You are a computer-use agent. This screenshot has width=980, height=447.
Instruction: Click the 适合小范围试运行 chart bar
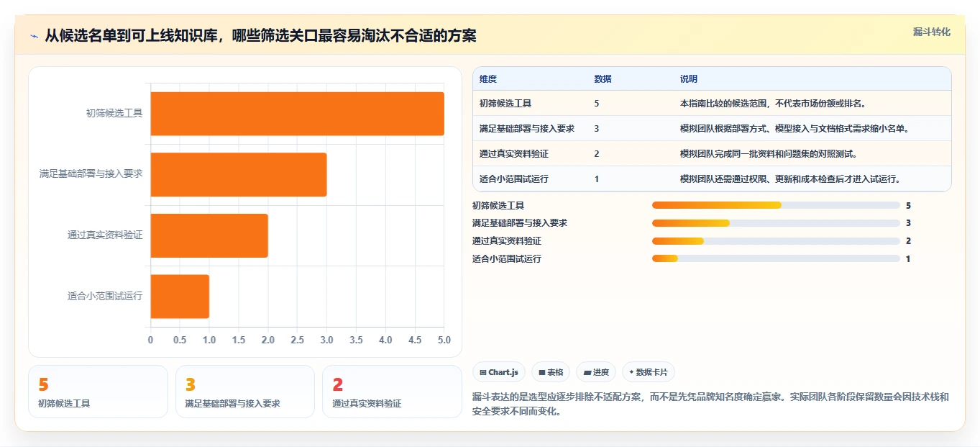point(180,296)
